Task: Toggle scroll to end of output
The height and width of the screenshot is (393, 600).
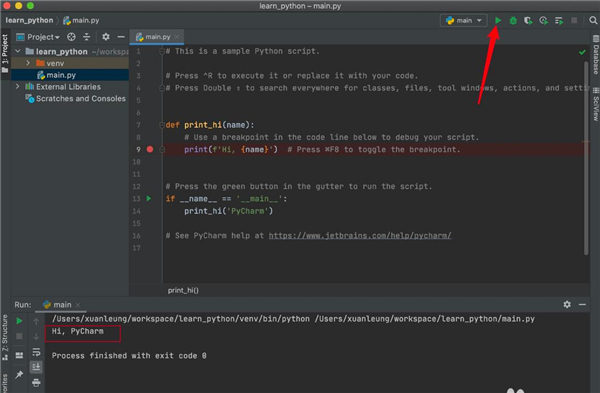Action: tap(36, 367)
